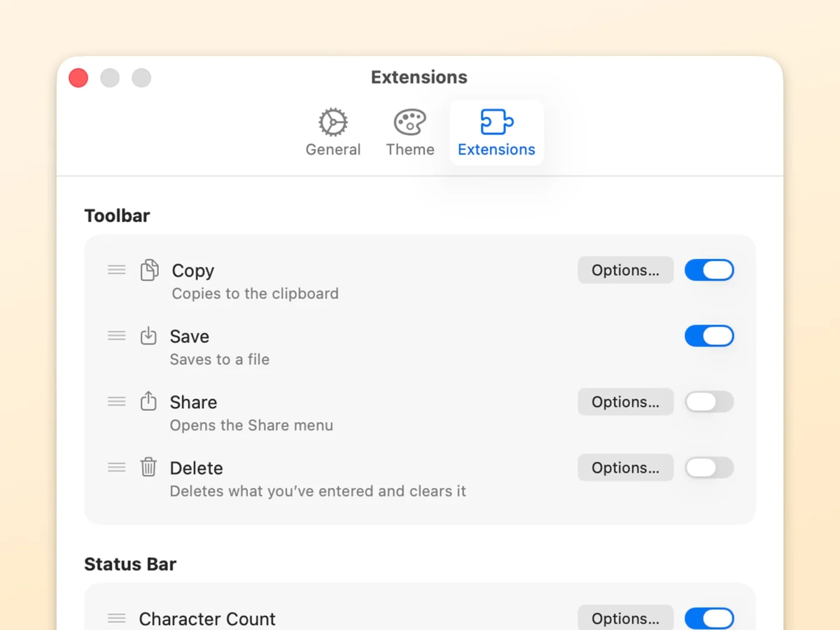The image size is (840, 630).
Task: Click the Save extension download icon
Action: (x=149, y=336)
